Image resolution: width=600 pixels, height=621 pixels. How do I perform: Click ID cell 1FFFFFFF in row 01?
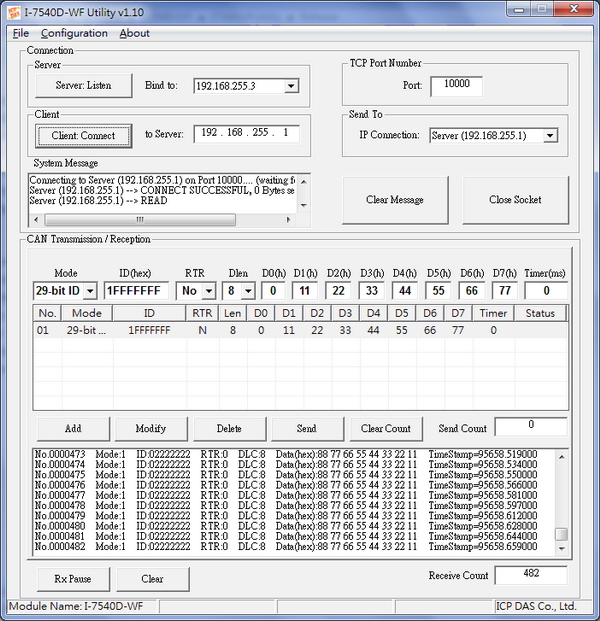pyautogui.click(x=149, y=330)
